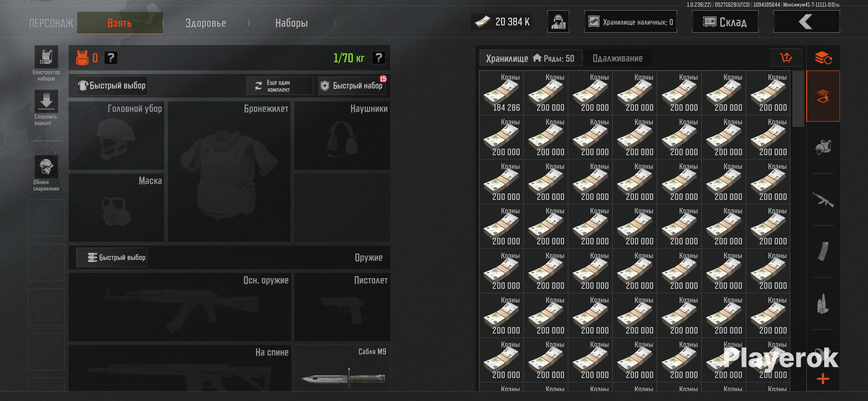Select the Коэны stack worth 184 286
This screenshot has height=401, width=868.
click(501, 93)
